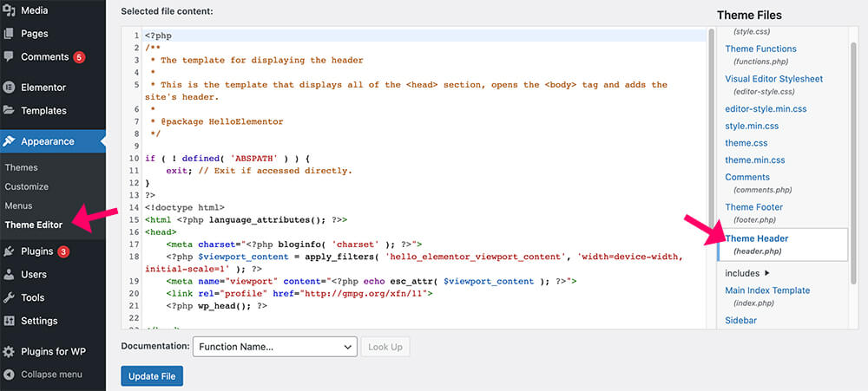Open the Comments comments.php template file
The image size is (868, 391).
pos(747,178)
